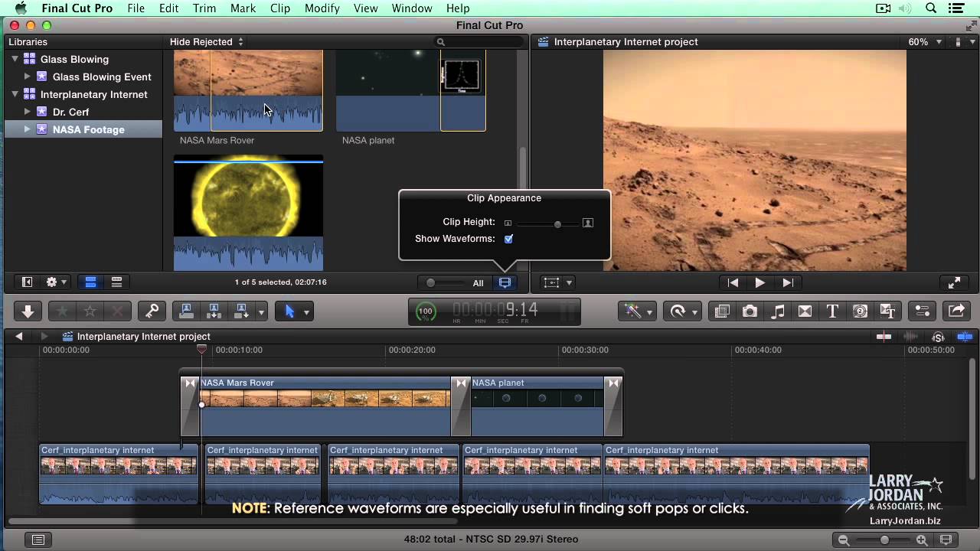Show the Titles browser T icon
Screen dimensions: 980x551
click(x=832, y=311)
